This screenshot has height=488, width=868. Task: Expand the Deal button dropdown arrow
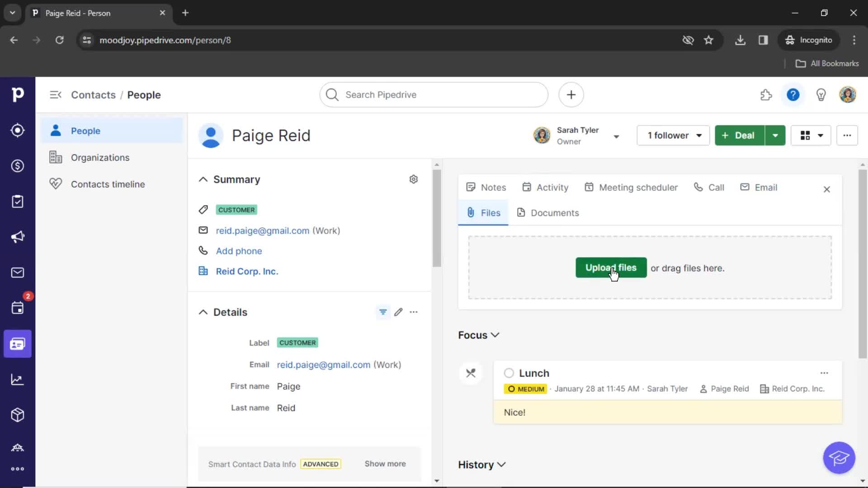(775, 135)
